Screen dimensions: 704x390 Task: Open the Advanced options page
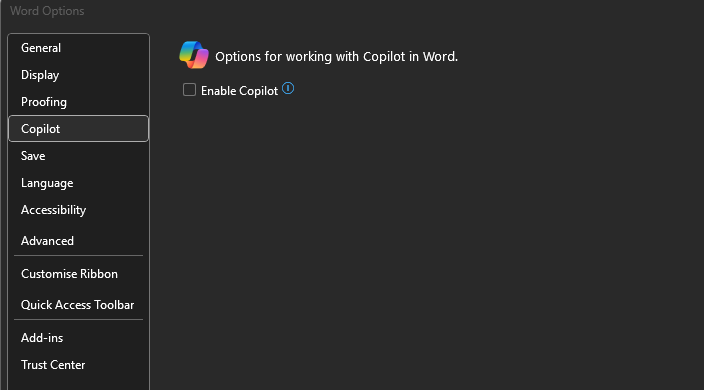(x=79, y=241)
